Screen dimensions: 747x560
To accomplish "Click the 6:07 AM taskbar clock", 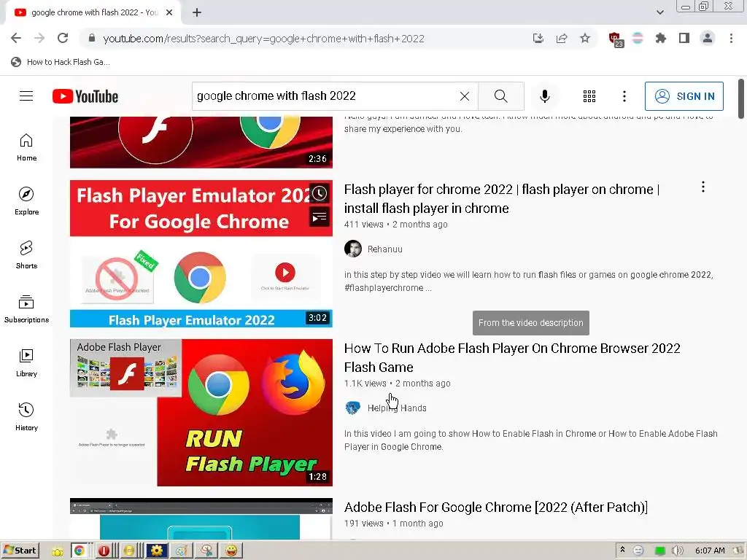I will 710,551.
